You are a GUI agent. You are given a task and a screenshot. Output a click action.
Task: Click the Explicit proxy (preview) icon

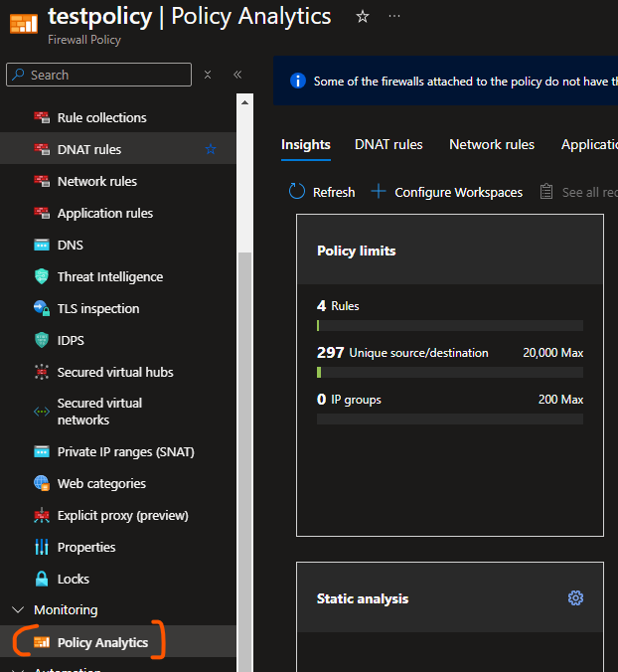point(42,515)
